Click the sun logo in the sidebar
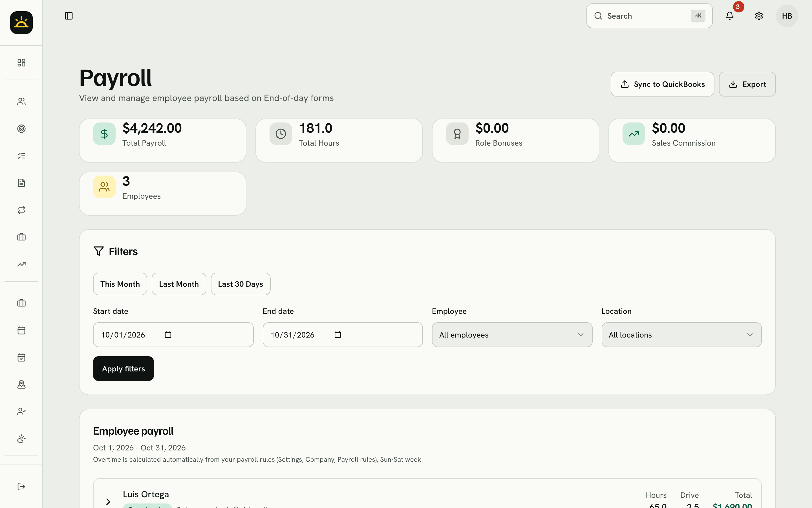The image size is (812, 508). (x=21, y=23)
